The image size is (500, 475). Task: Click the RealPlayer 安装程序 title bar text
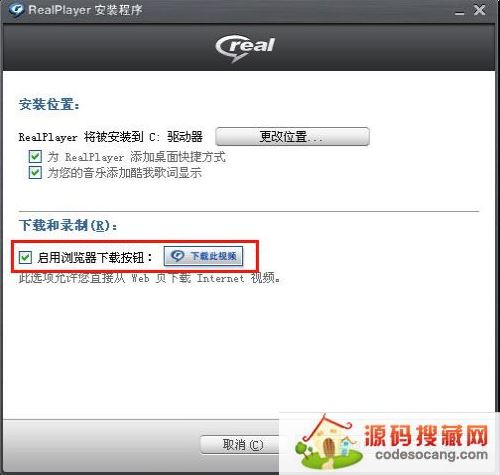tap(85, 10)
